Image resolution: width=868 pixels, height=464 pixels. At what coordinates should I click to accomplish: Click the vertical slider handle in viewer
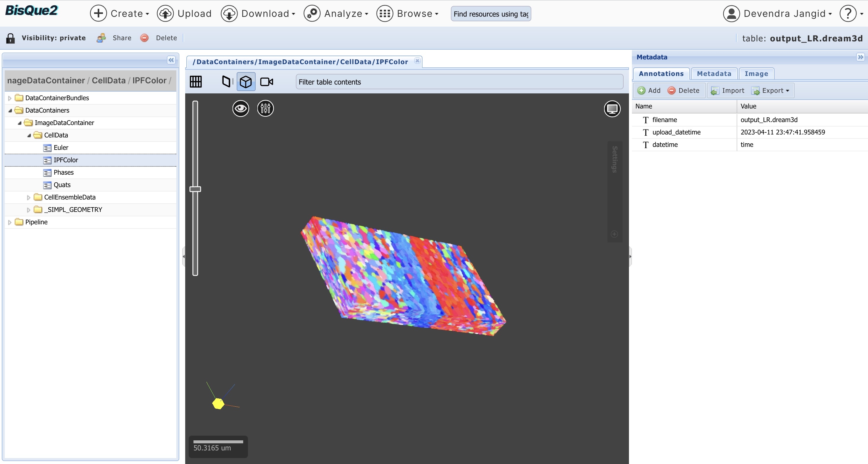pyautogui.click(x=195, y=189)
